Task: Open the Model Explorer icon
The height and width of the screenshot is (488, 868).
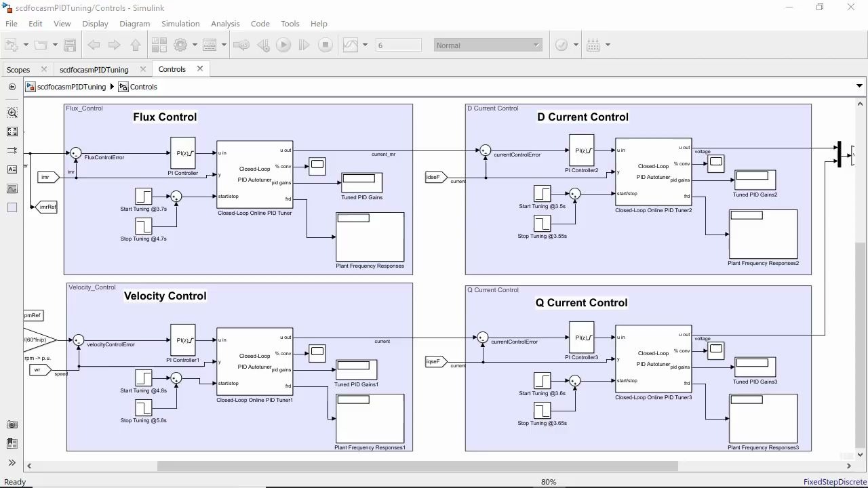Action: [209, 45]
